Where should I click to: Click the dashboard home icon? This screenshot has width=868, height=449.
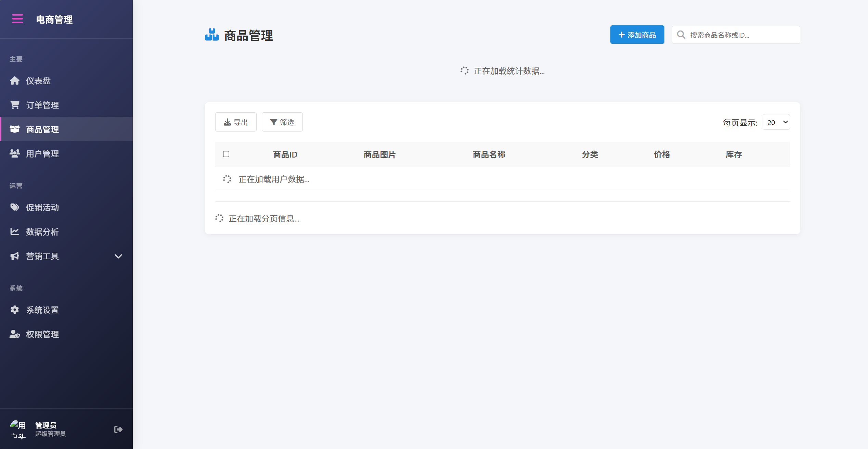tap(15, 80)
